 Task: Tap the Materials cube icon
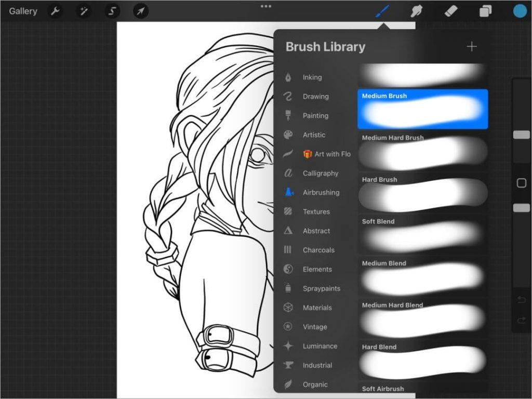(288, 308)
